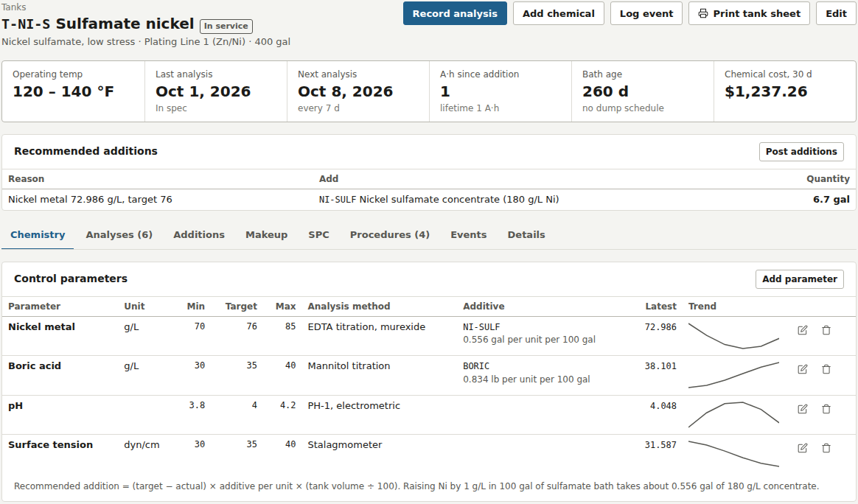Click the Nickel metal parameter name

(41, 326)
